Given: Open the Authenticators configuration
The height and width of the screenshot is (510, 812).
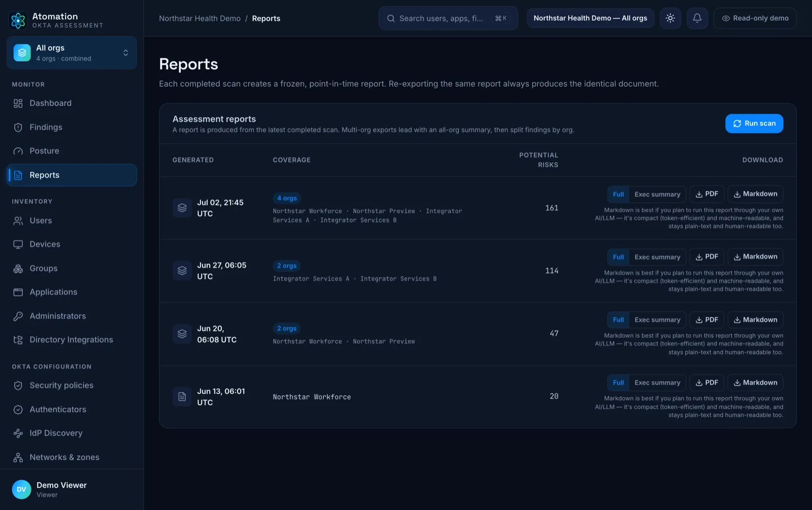Looking at the screenshot, I should (x=72, y=410).
